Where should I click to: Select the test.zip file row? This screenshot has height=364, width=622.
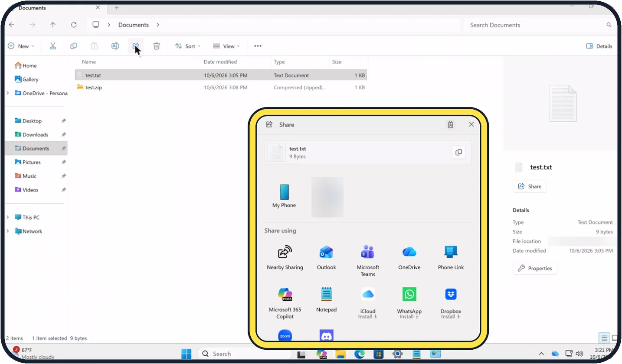click(x=221, y=88)
